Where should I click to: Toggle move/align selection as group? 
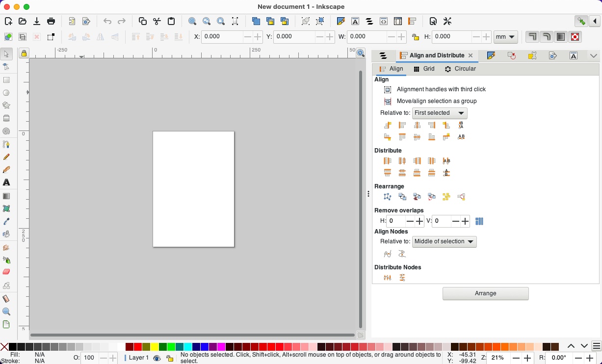point(388,101)
